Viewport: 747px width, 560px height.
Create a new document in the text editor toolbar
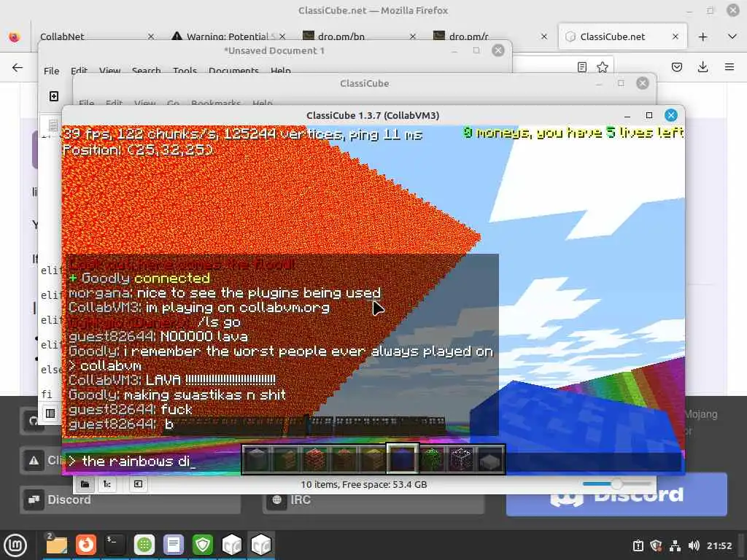coord(54,96)
